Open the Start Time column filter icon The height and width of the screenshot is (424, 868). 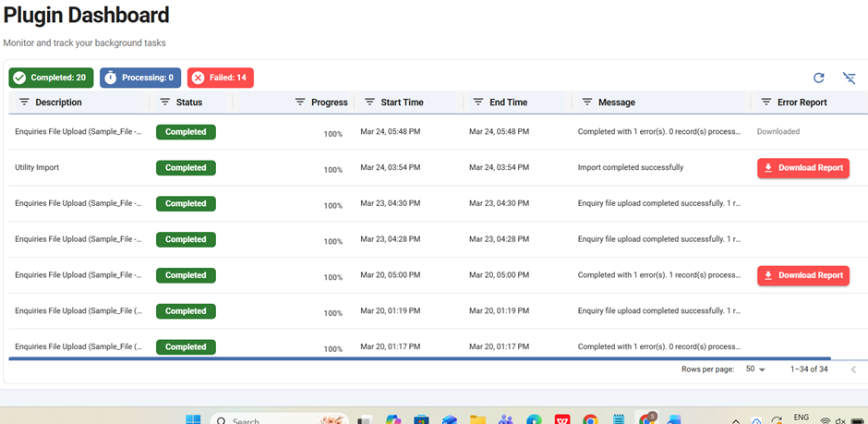tap(369, 103)
